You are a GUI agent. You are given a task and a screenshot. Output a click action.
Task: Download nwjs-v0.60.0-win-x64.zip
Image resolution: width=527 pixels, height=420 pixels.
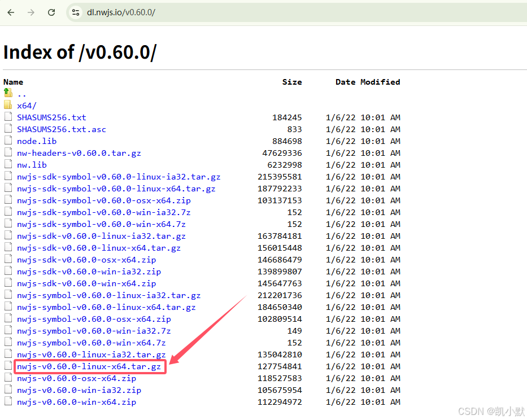(x=77, y=402)
